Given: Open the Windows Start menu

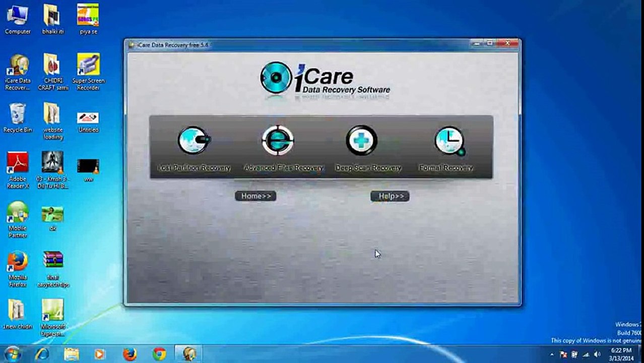Looking at the screenshot, I should click(x=12, y=354).
